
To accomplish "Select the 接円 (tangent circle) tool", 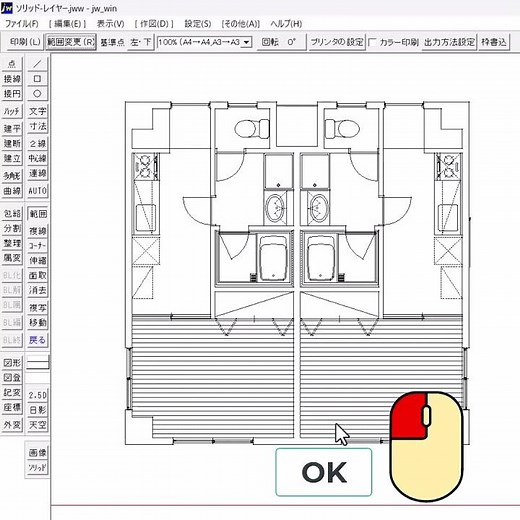I will point(12,94).
